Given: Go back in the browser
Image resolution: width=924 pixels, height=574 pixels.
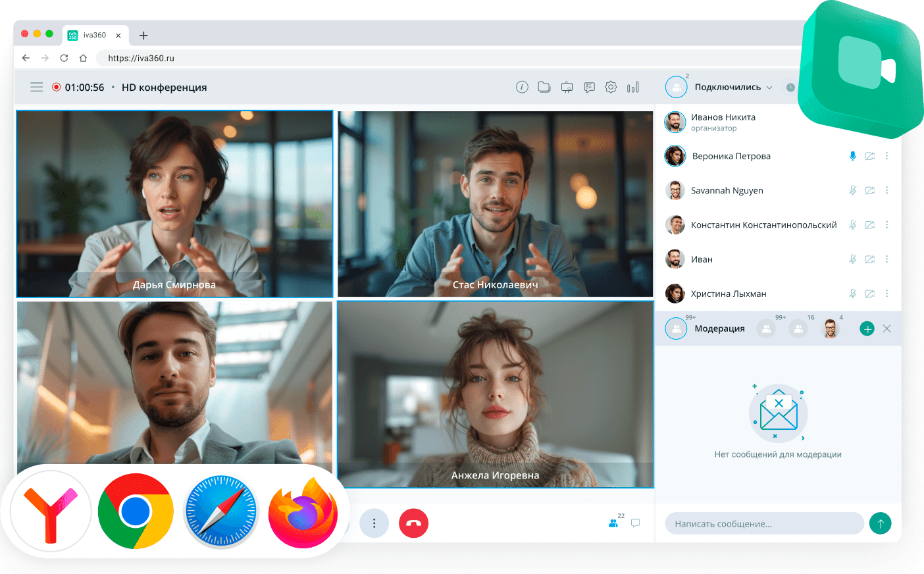Looking at the screenshot, I should tap(26, 58).
